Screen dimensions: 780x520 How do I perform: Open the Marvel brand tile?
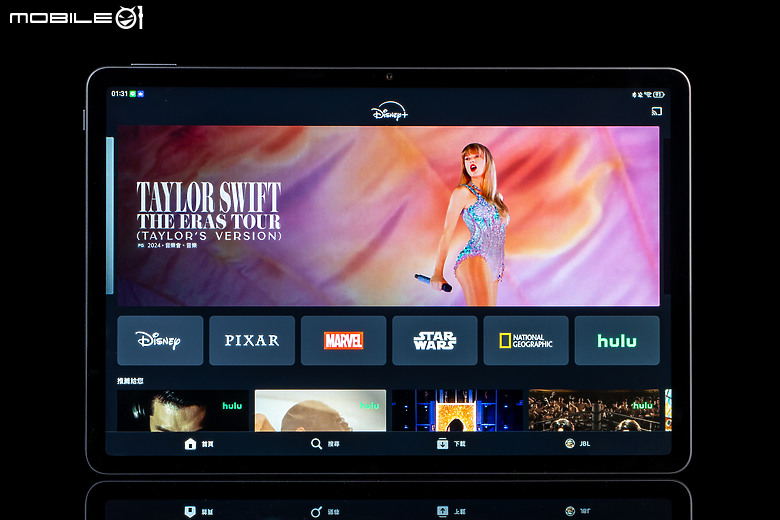coord(343,340)
